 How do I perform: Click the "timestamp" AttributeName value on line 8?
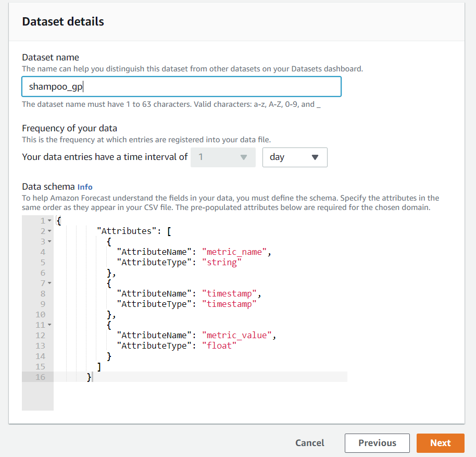(x=230, y=294)
